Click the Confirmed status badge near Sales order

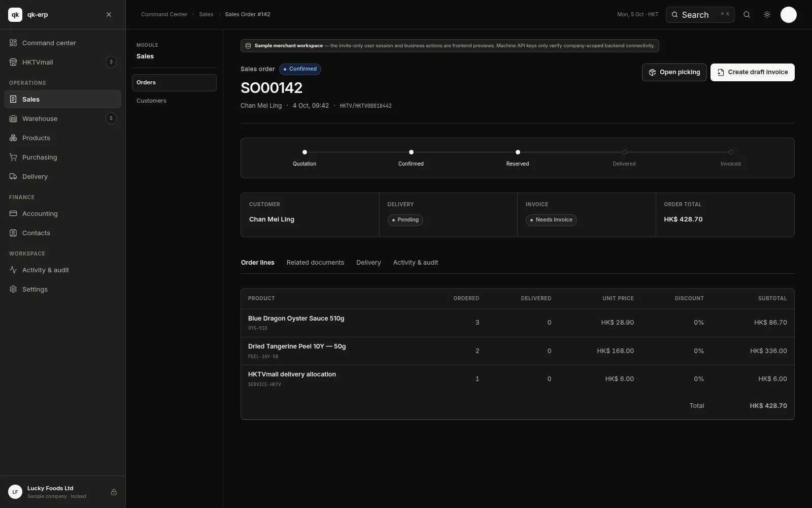(300, 69)
